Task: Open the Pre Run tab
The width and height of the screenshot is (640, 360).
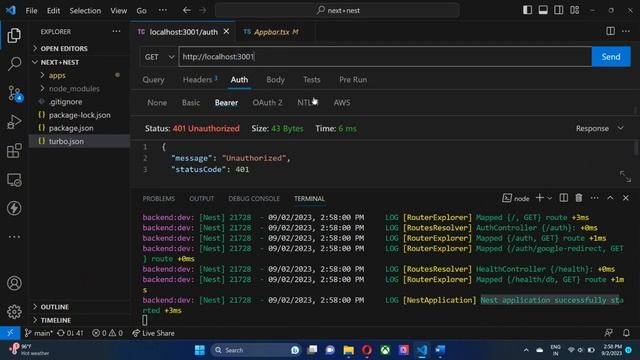Action: click(353, 80)
